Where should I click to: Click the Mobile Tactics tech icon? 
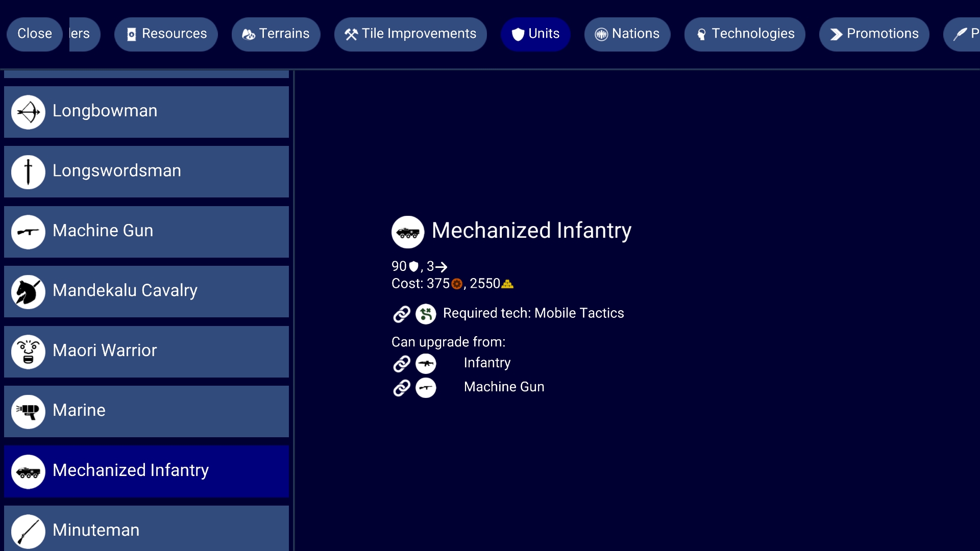tap(426, 314)
